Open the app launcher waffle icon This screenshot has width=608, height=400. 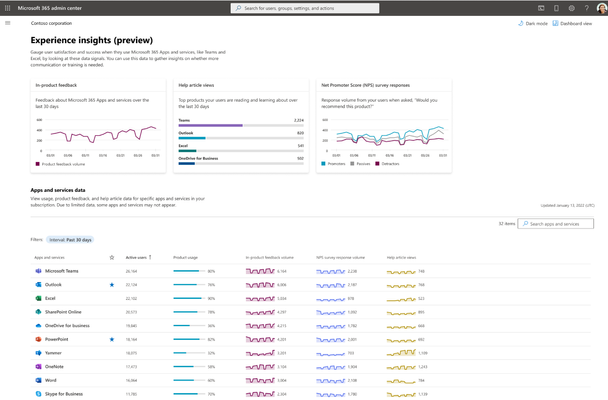[x=7, y=8]
